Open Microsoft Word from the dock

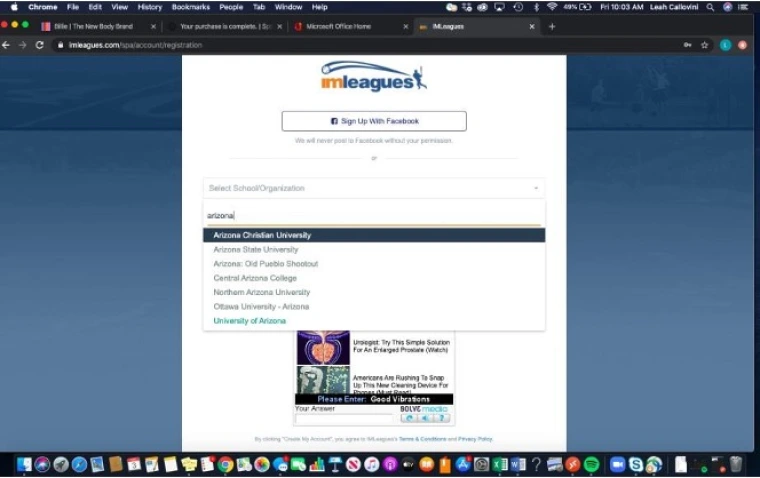pyautogui.click(x=518, y=464)
